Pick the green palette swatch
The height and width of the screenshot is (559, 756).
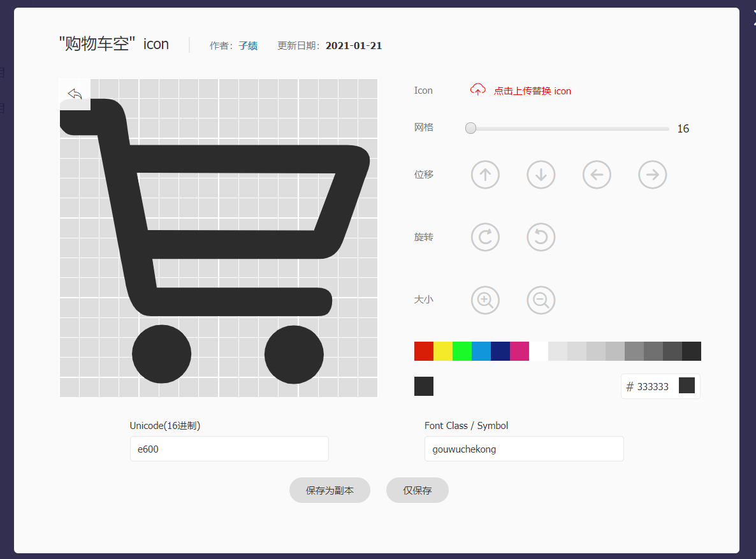click(462, 351)
